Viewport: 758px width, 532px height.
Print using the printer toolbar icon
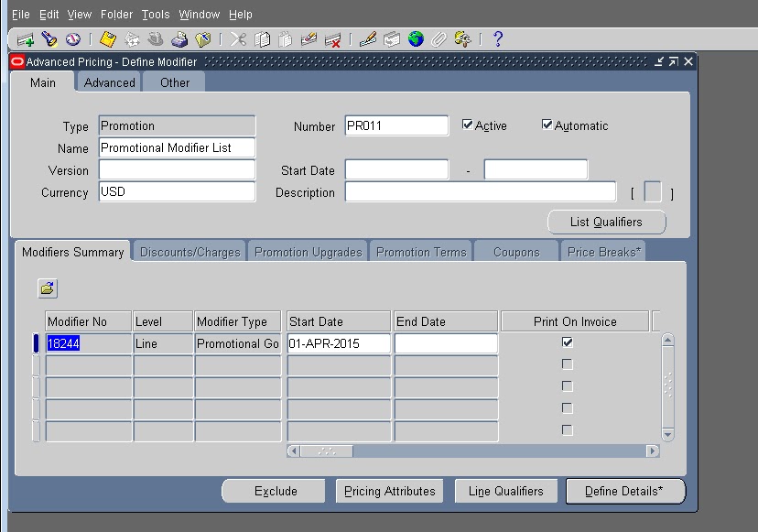pyautogui.click(x=179, y=39)
